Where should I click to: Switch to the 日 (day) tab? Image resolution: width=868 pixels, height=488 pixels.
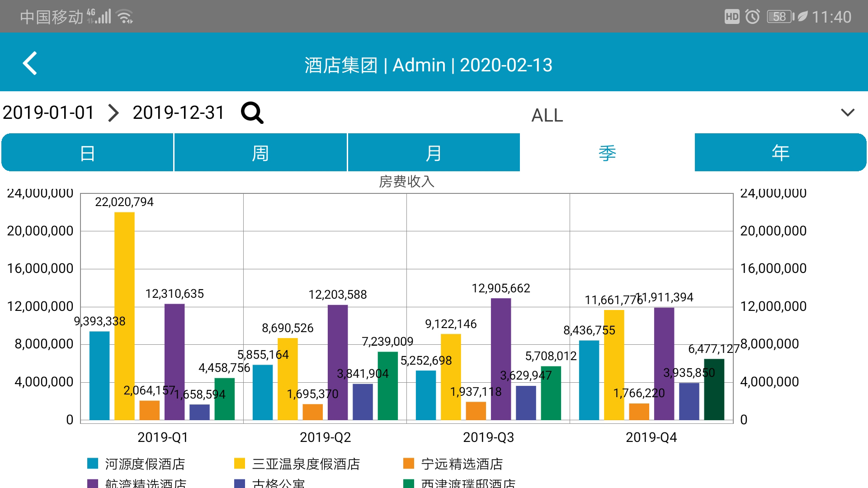click(x=87, y=153)
